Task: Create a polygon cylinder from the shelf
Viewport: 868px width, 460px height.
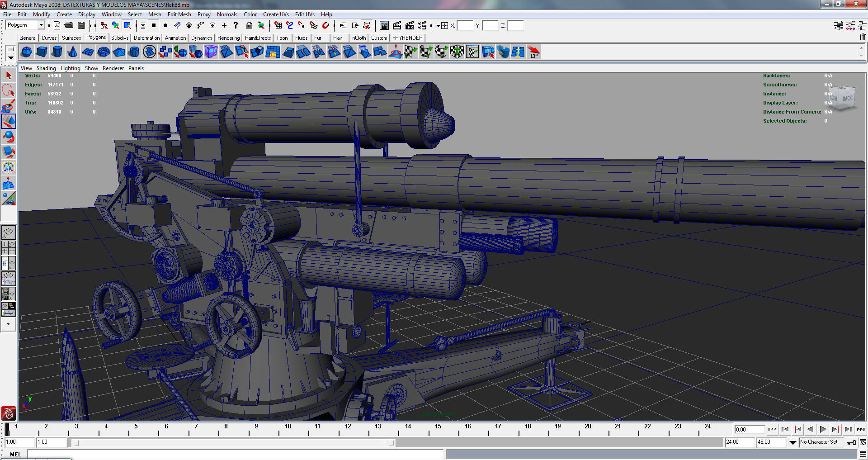Action: [57, 52]
